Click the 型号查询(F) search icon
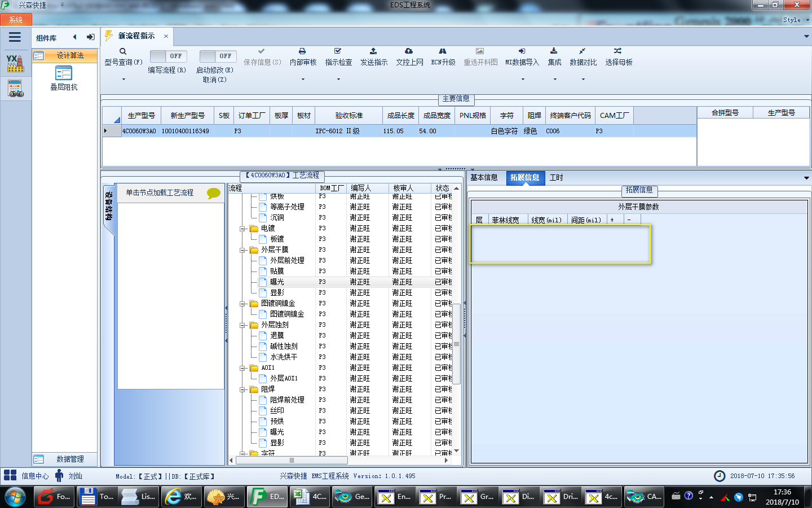Viewport: 812px width, 508px height. (x=123, y=51)
